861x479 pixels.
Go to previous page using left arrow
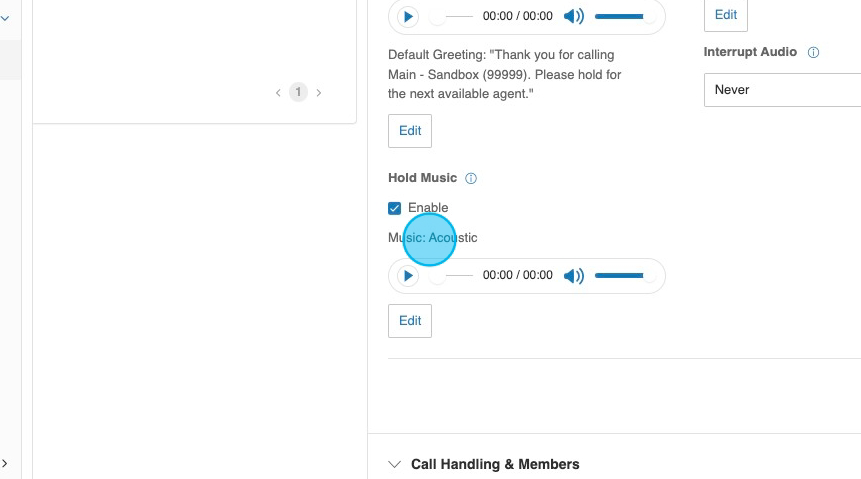click(x=278, y=93)
